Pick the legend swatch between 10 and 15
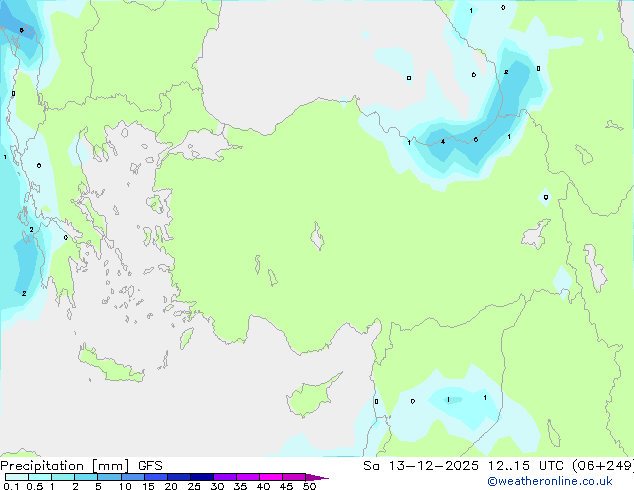This screenshot has height=490, width=634. 132,477
